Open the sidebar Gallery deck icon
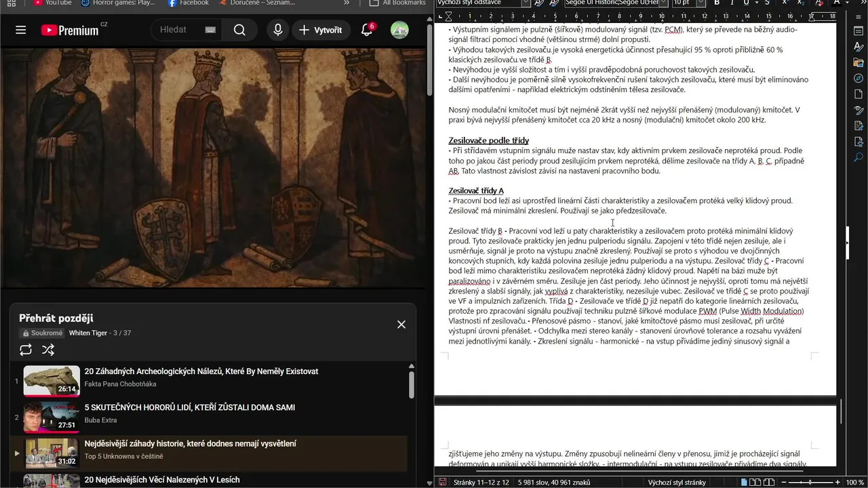 [x=859, y=62]
